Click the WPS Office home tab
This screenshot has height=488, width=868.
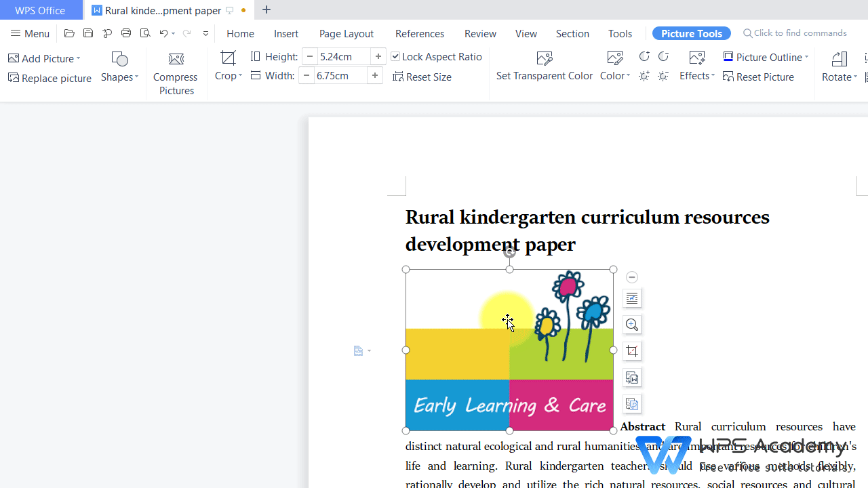pos(40,10)
